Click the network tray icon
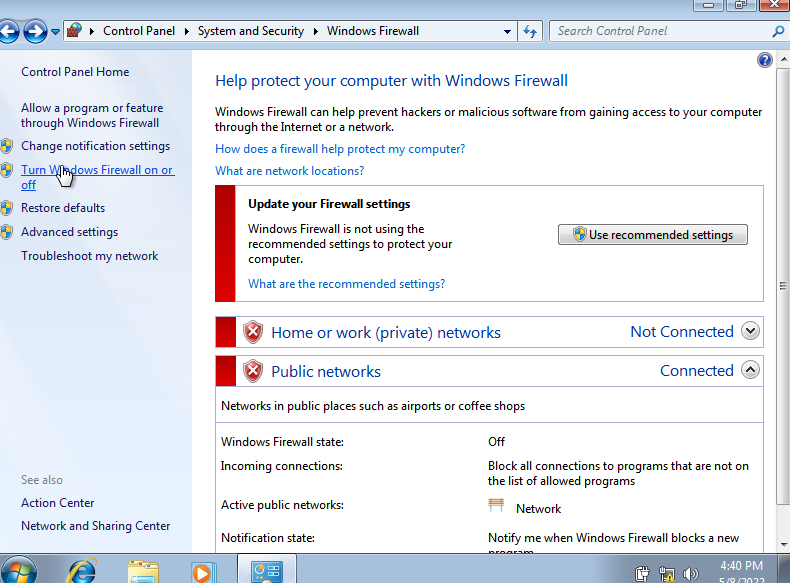 pyautogui.click(x=666, y=574)
